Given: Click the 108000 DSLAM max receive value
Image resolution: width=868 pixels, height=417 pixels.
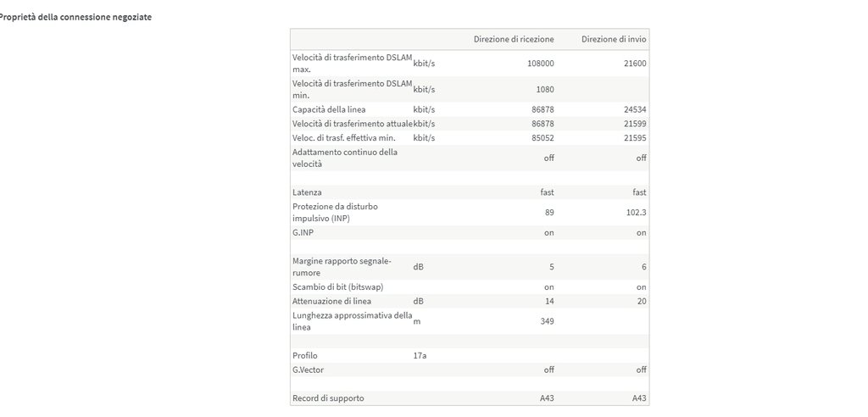Looking at the screenshot, I should click(x=540, y=64).
